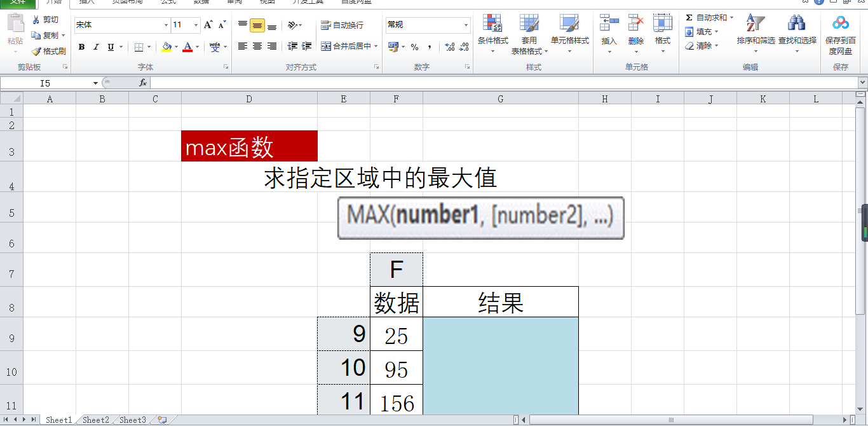Toggle Underline formatting
The image size is (868, 426).
coord(111,47)
